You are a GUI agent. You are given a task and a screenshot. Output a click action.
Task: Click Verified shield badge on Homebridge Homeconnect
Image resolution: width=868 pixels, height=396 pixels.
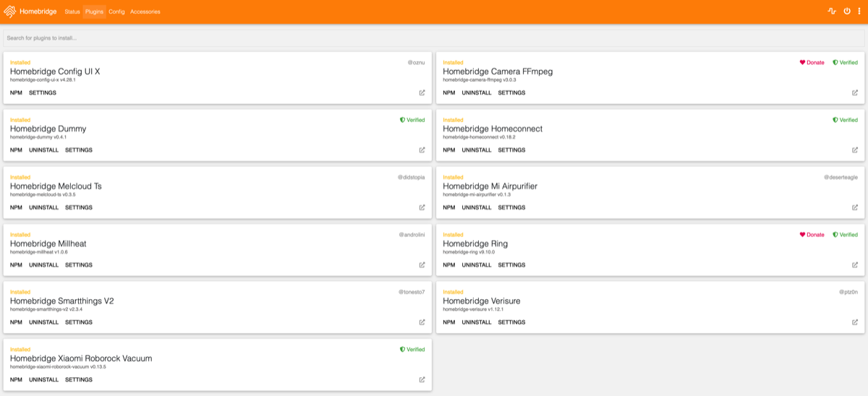[x=845, y=120]
